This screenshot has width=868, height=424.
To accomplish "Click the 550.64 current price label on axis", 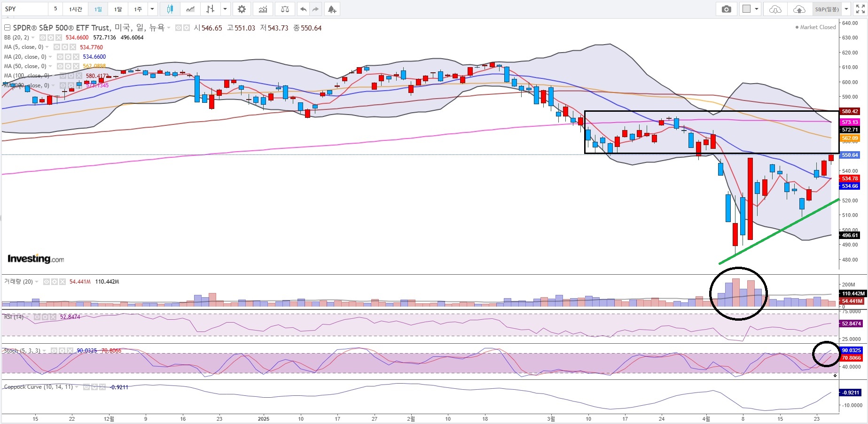I will point(850,155).
